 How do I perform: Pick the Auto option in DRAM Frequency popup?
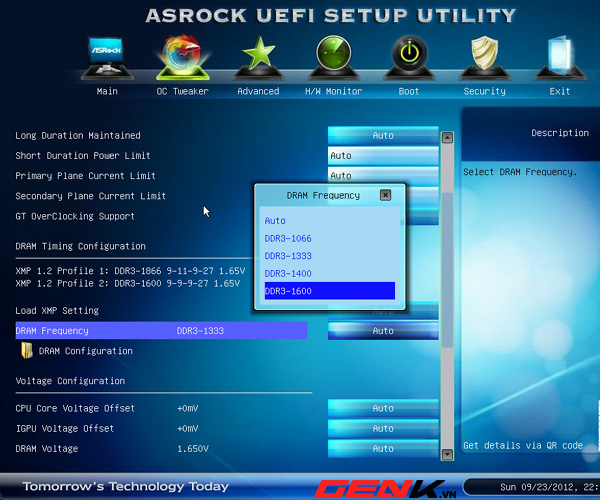(x=275, y=221)
